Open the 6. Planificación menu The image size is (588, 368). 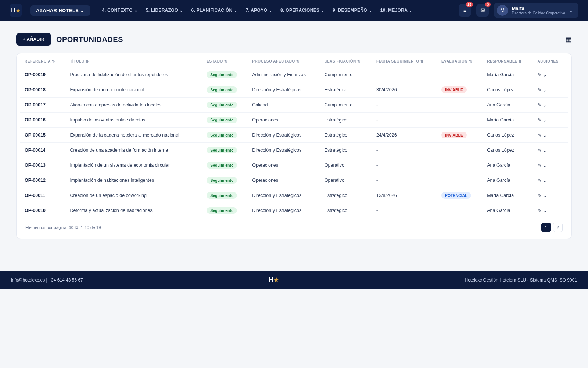tap(214, 10)
